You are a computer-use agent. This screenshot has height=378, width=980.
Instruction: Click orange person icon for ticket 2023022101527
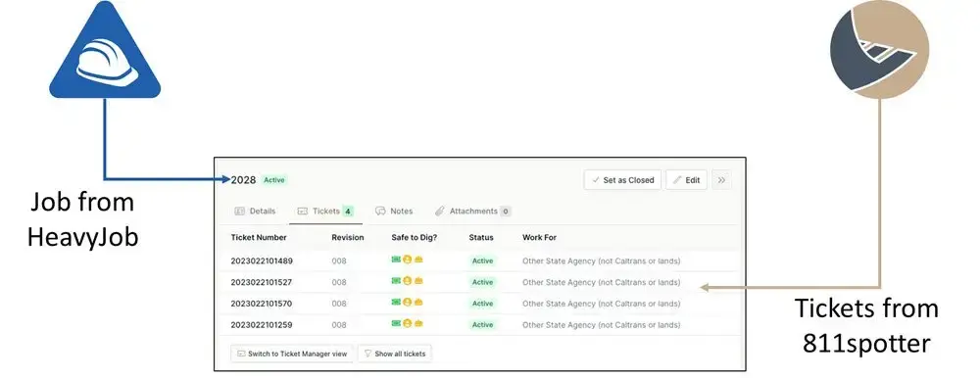click(x=407, y=280)
